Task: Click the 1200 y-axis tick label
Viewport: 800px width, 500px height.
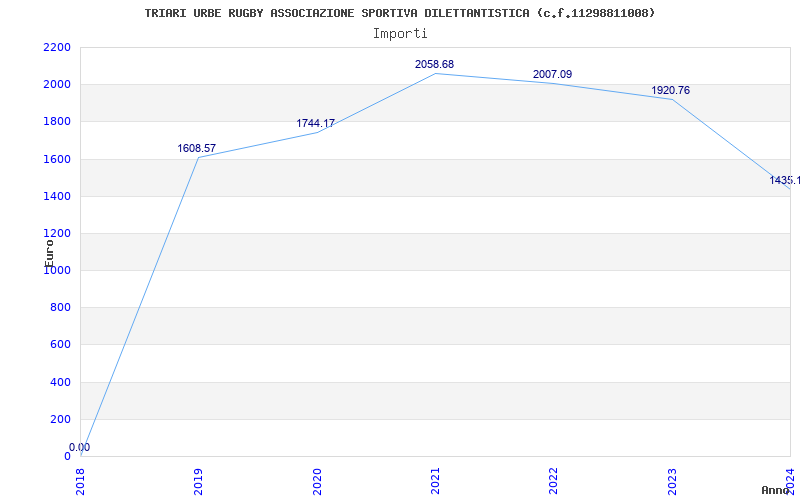Action: 57,234
